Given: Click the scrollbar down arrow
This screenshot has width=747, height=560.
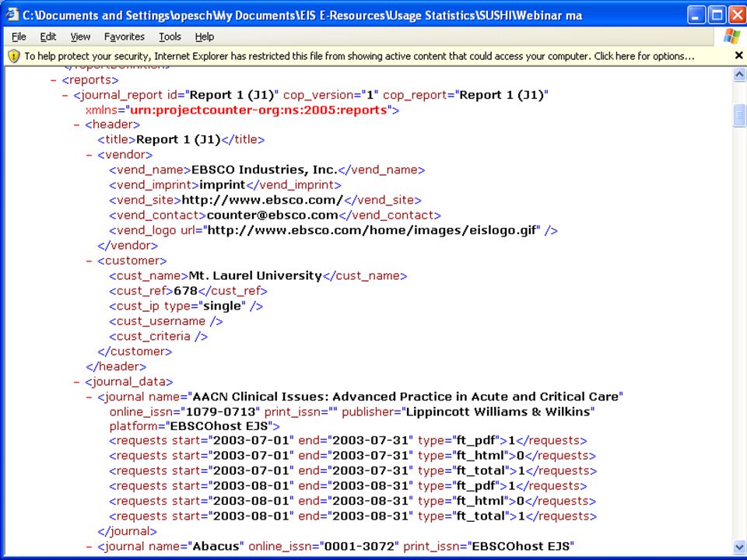Looking at the screenshot, I should coord(739,546).
